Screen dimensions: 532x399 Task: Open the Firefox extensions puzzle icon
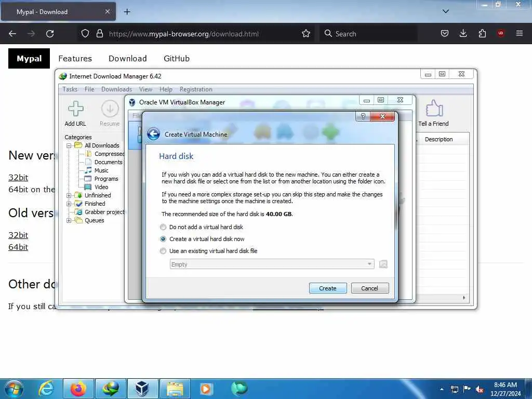point(482,33)
